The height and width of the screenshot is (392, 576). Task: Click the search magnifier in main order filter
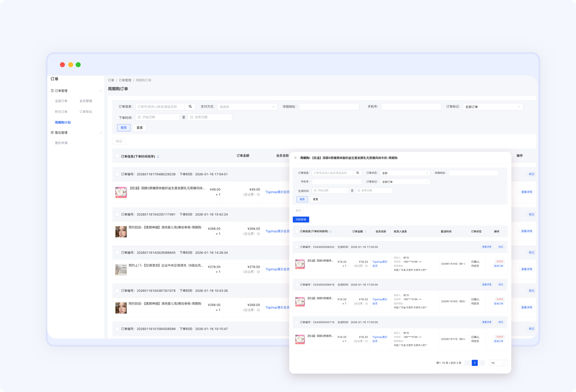point(190,107)
